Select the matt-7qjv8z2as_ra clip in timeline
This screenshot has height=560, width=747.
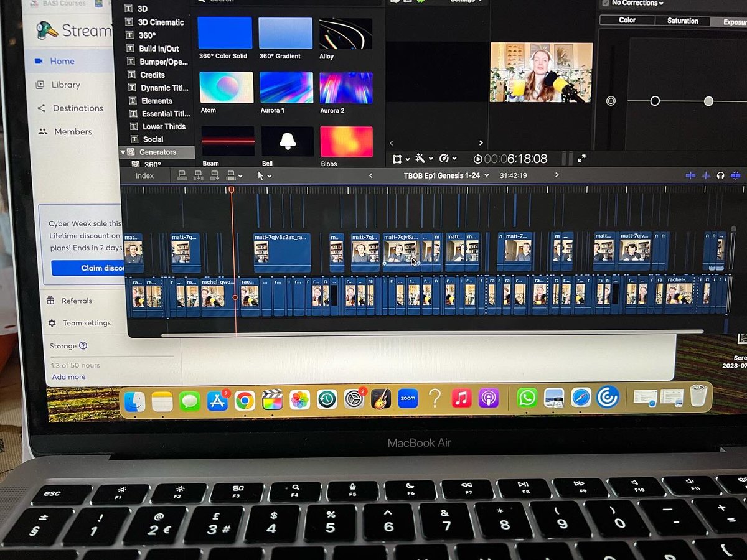click(282, 252)
